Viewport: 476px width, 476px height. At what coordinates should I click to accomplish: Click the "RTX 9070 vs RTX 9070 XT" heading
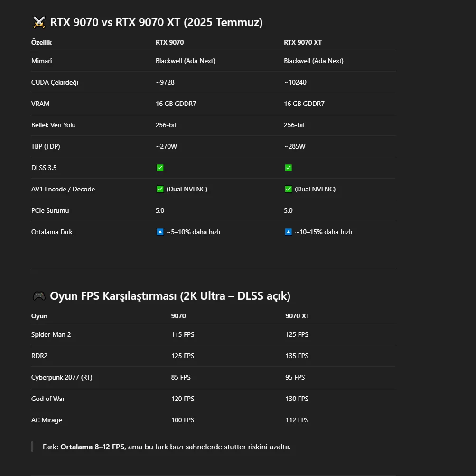point(156,22)
